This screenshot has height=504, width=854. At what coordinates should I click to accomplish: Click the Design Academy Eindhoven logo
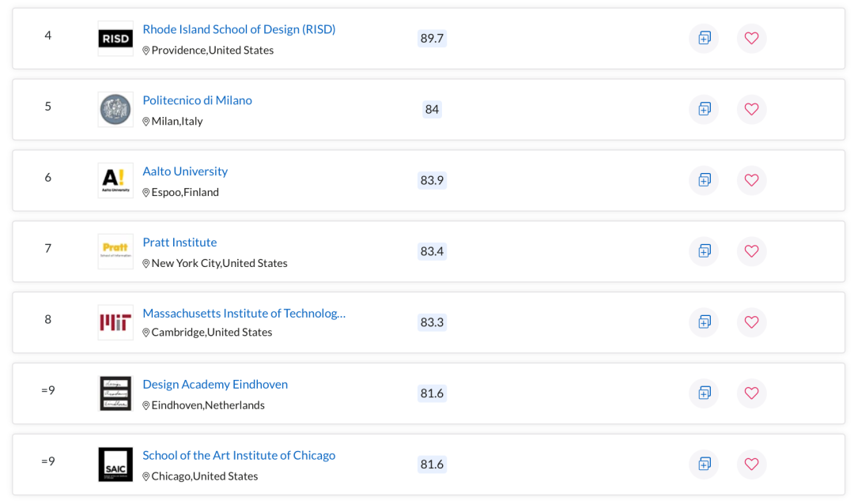115,393
